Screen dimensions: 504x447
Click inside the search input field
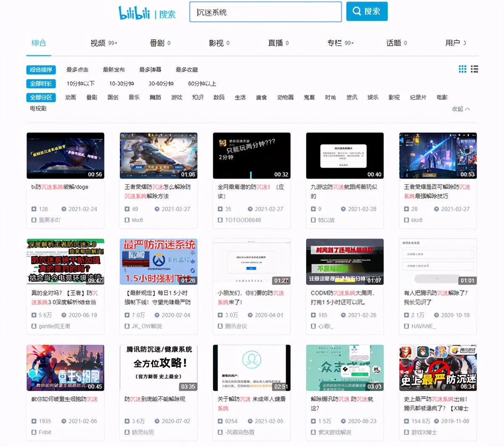pos(265,12)
